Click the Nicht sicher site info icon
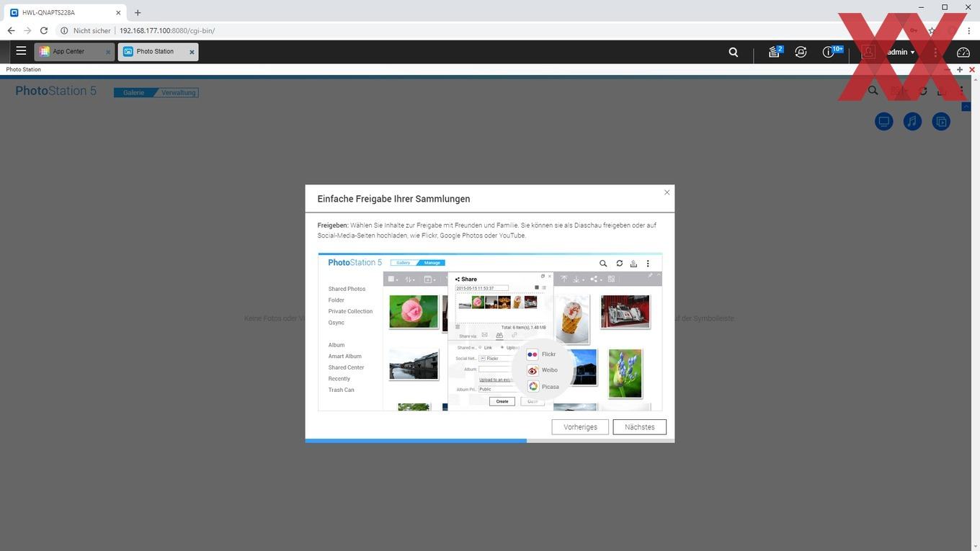The image size is (980, 551). 64,31
